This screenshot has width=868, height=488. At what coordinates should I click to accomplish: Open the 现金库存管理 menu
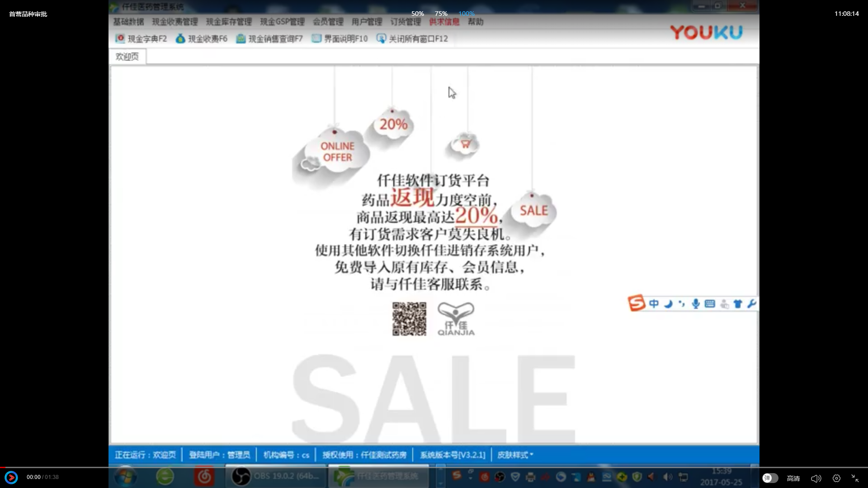[229, 22]
